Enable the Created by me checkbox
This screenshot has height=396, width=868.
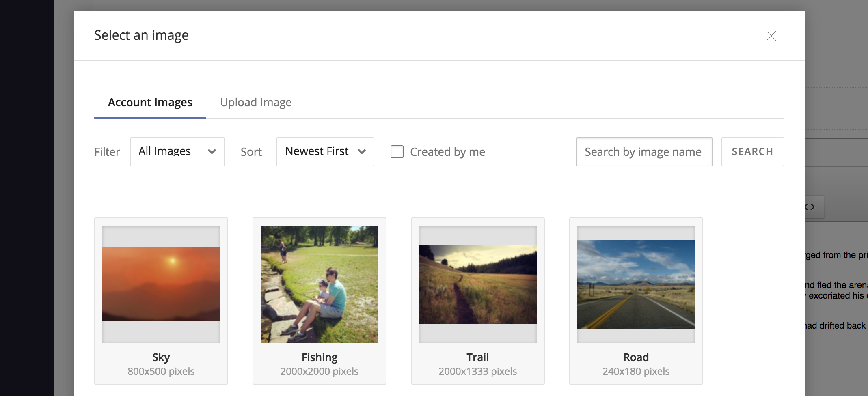(x=397, y=152)
